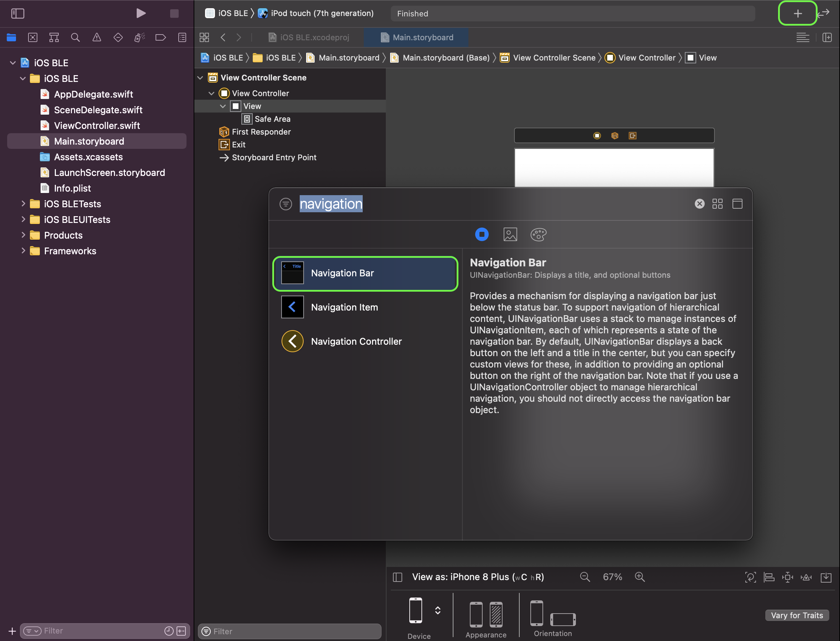Toggle the document outline pane
This screenshot has height=641, width=840.
point(397,577)
